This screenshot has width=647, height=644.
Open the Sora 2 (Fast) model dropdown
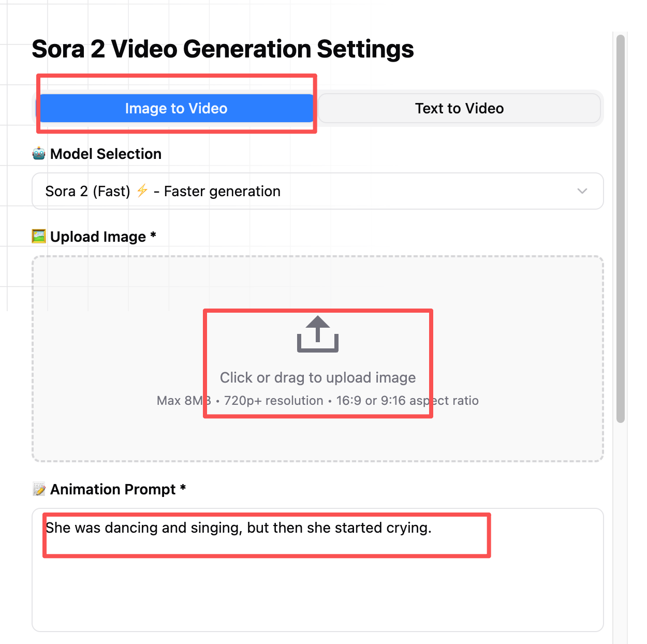(x=311, y=191)
